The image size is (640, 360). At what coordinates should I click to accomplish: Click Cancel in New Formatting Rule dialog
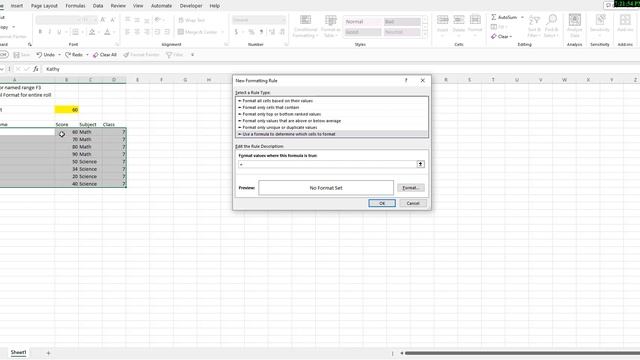[x=413, y=203]
